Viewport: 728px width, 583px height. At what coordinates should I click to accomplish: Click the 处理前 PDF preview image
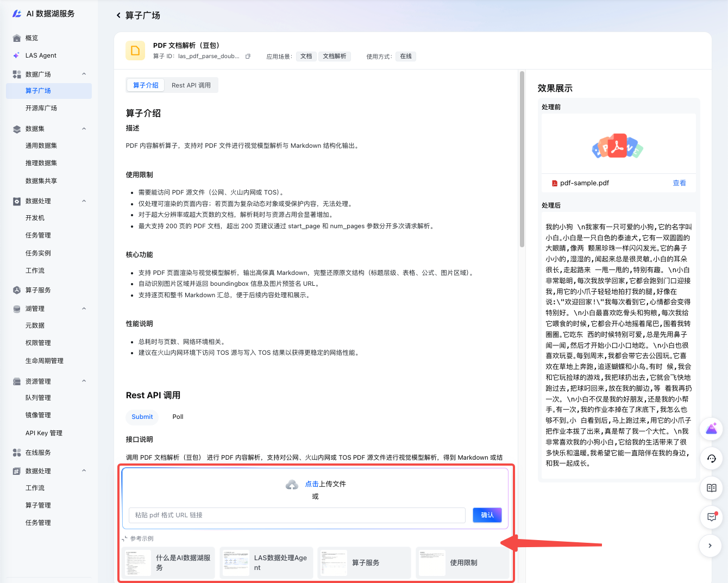pos(618,145)
